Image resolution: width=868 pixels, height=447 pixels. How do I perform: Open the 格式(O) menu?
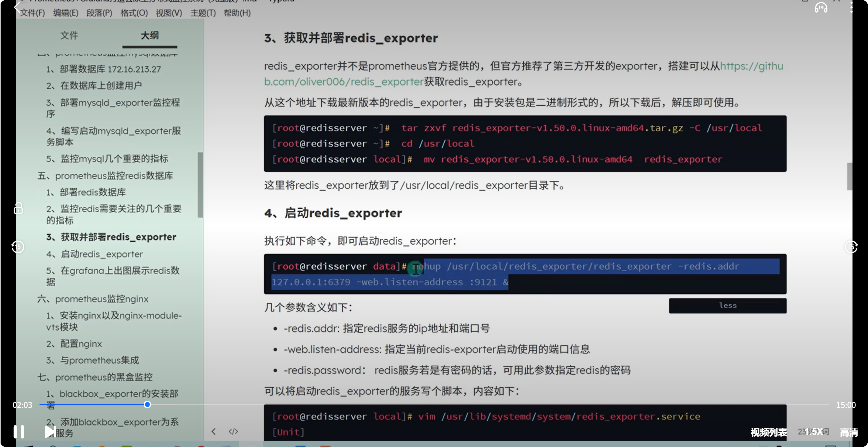(x=134, y=13)
